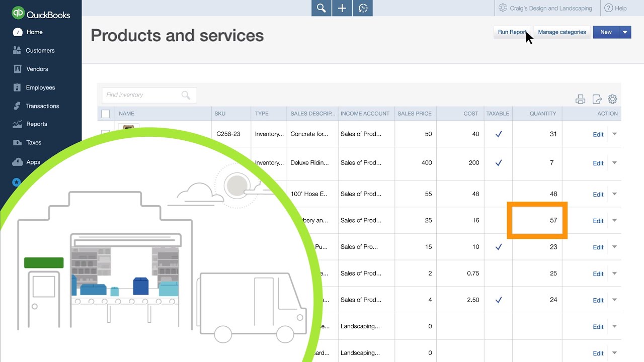Expand action dropdown in quantity 23 row

click(x=614, y=247)
